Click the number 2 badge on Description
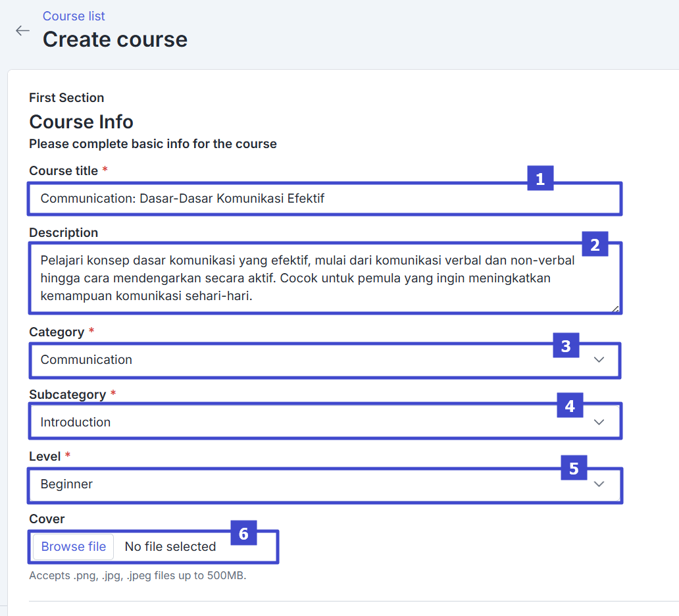Screen dimensions: 679x616 coord(595,245)
